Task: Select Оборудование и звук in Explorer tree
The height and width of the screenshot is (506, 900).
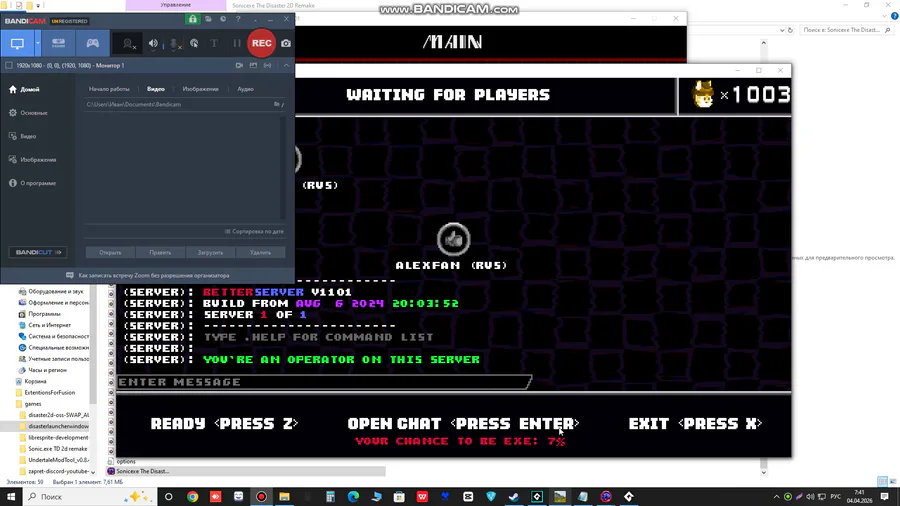Action: click(x=56, y=291)
